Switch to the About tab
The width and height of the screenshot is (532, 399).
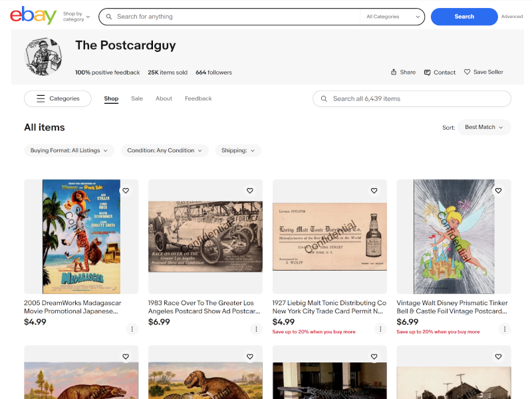point(162,98)
